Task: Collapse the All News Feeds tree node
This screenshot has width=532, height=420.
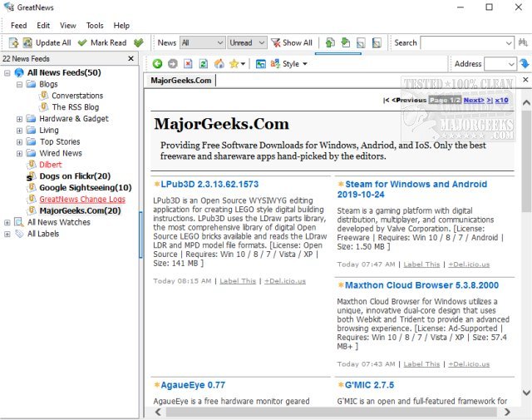Action: [x=7, y=72]
